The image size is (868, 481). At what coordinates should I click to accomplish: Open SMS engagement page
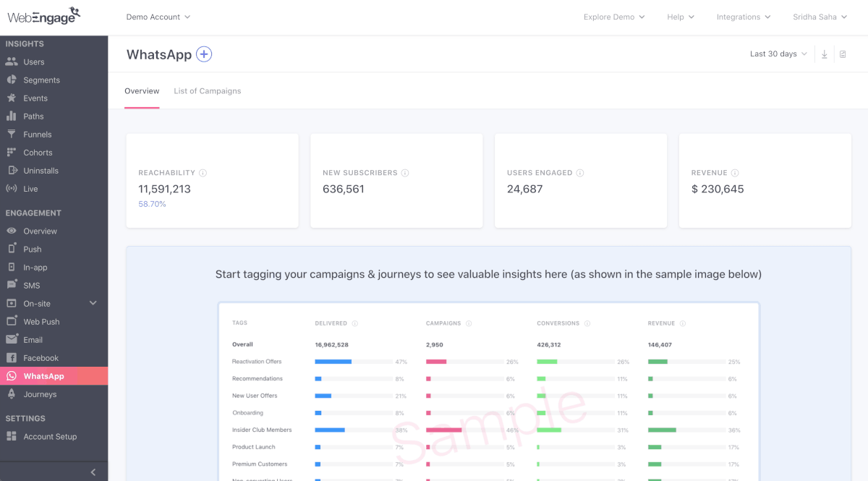point(32,286)
